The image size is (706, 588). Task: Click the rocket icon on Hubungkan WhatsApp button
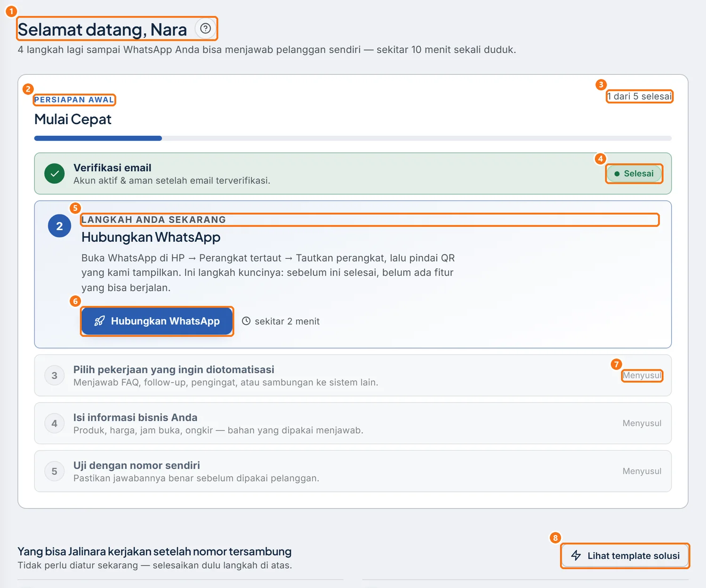point(99,321)
